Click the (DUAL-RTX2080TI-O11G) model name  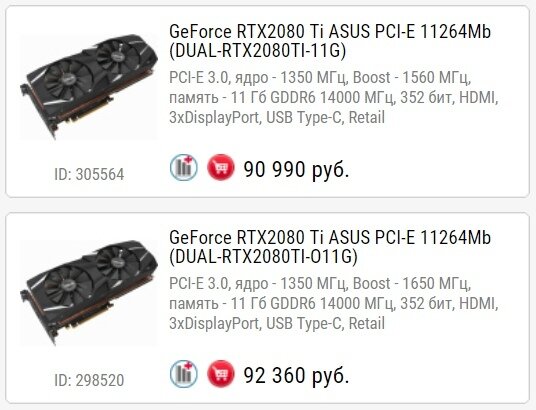click(263, 257)
